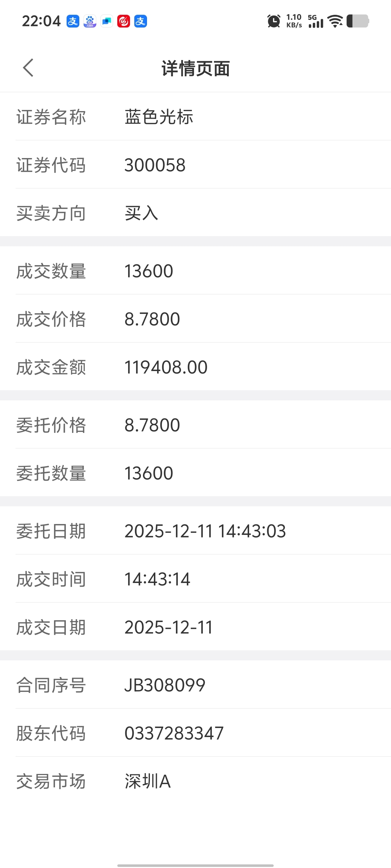The height and width of the screenshot is (868, 391).
Task: Select the security name 蓝色光标
Action: (159, 117)
